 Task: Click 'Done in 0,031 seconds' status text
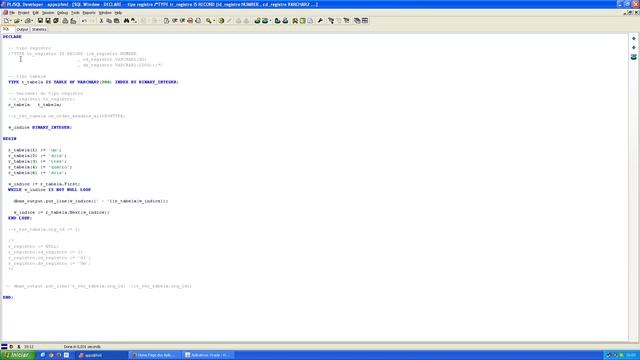point(82,347)
